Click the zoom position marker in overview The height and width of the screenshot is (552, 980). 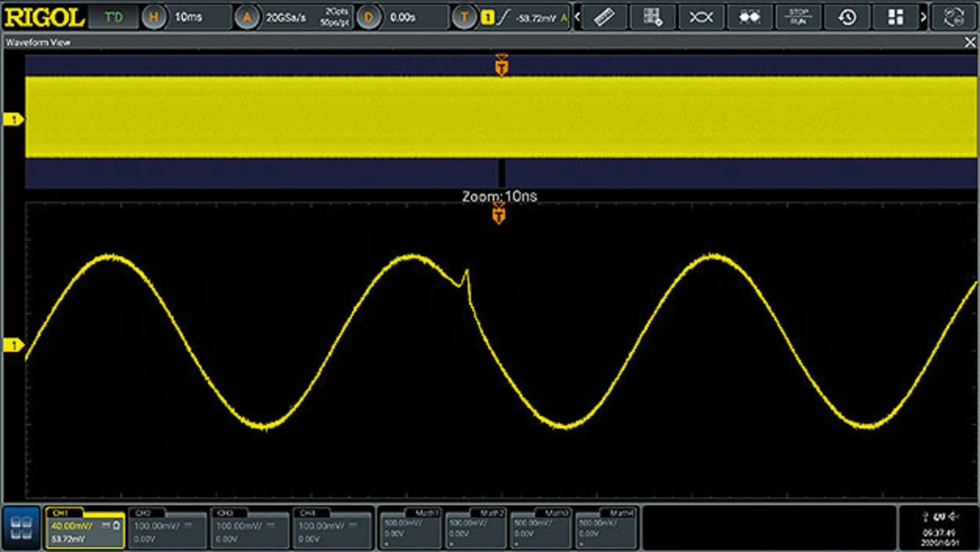(502, 173)
